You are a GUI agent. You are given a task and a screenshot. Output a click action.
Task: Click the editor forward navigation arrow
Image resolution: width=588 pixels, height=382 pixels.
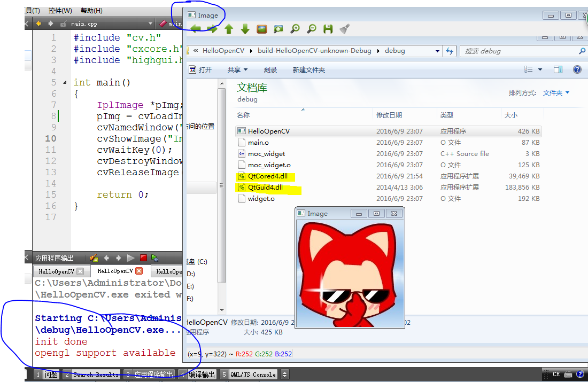pyautogui.click(x=51, y=24)
